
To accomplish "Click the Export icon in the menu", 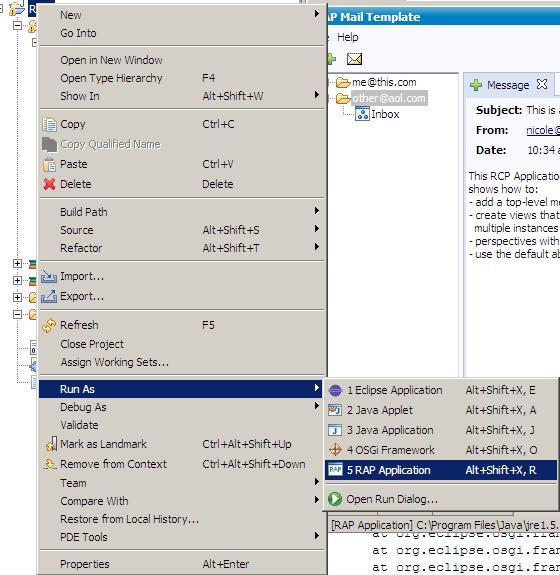I will point(49,296).
